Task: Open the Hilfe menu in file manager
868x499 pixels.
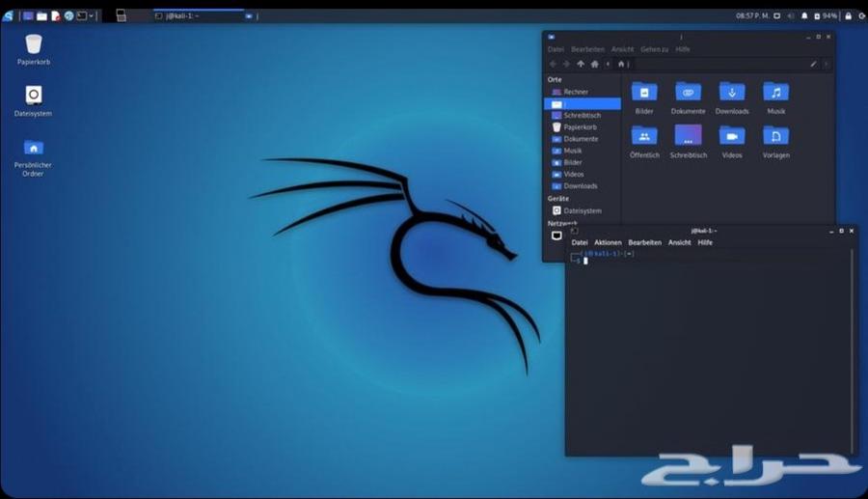Action: 683,49
